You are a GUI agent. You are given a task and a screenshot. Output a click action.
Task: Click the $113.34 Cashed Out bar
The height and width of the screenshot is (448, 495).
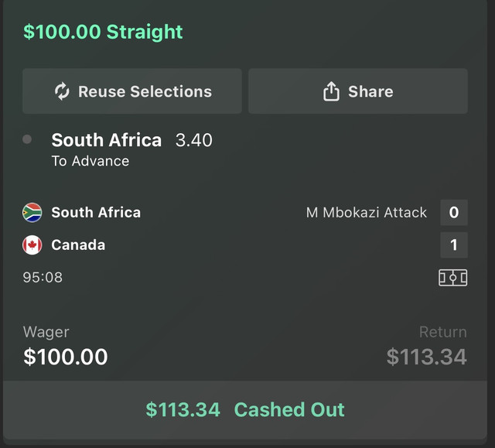245,410
